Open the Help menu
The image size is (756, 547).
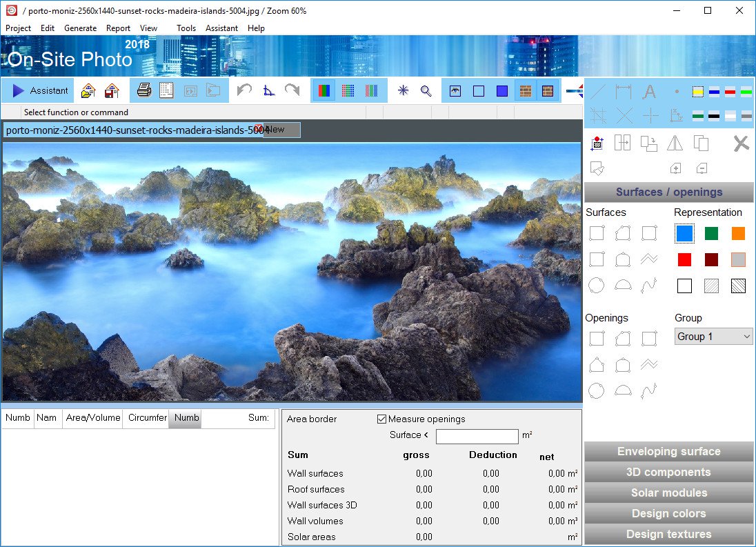(x=256, y=28)
